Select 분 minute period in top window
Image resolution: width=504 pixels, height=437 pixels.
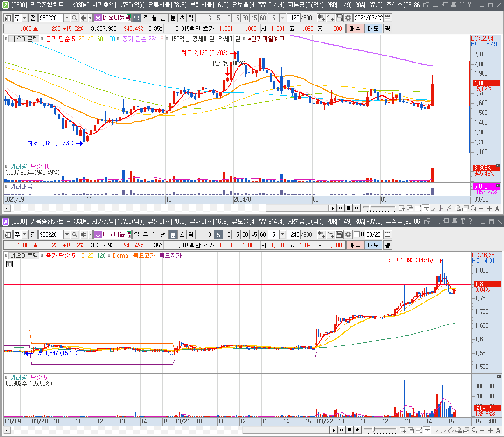point(173,18)
